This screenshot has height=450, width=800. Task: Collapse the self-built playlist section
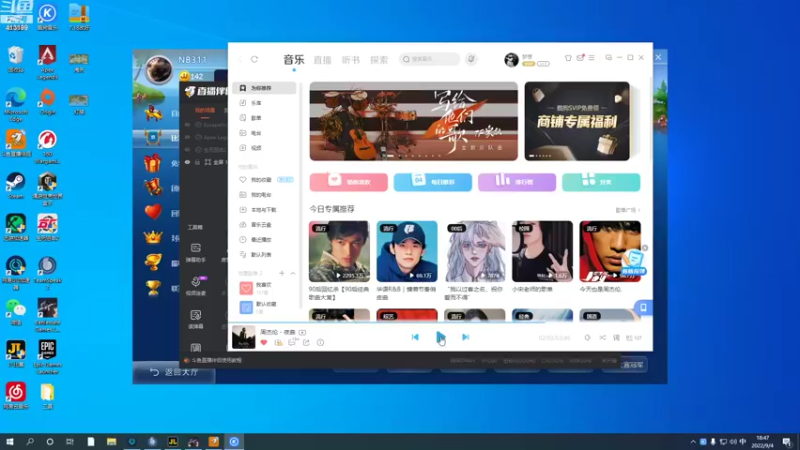pyautogui.click(x=293, y=273)
